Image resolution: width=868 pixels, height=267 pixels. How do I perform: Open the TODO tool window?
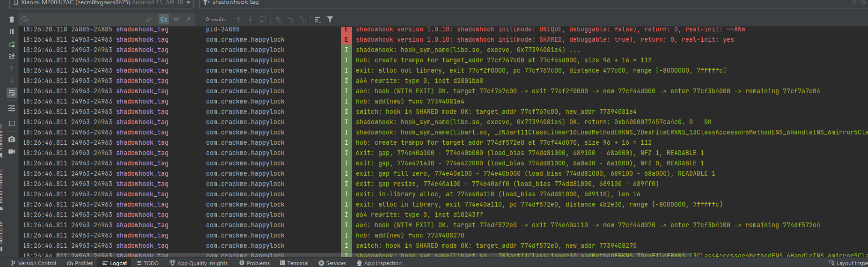click(x=147, y=263)
